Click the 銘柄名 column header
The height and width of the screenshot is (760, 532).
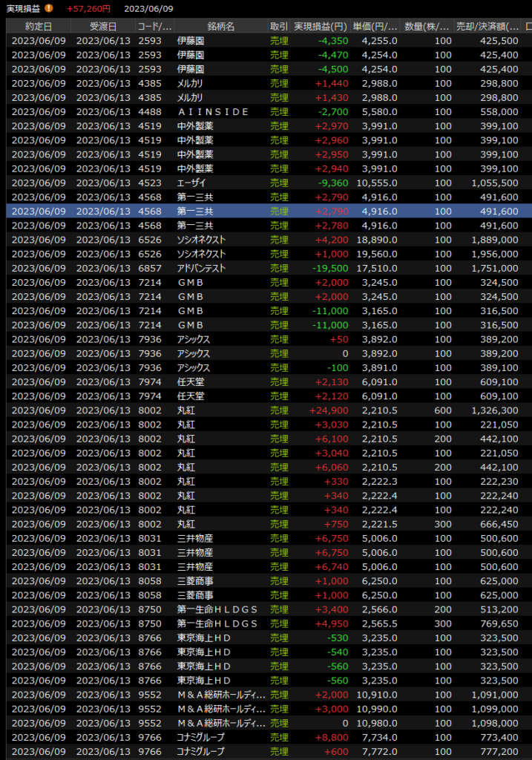(x=220, y=26)
